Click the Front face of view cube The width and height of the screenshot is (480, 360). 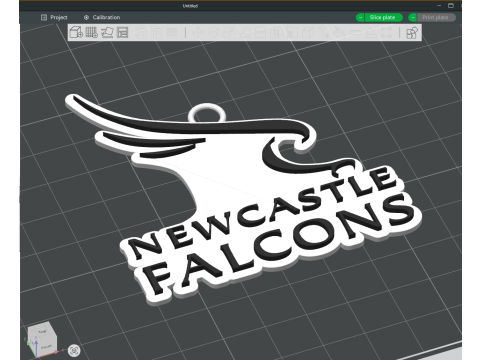click(x=47, y=347)
